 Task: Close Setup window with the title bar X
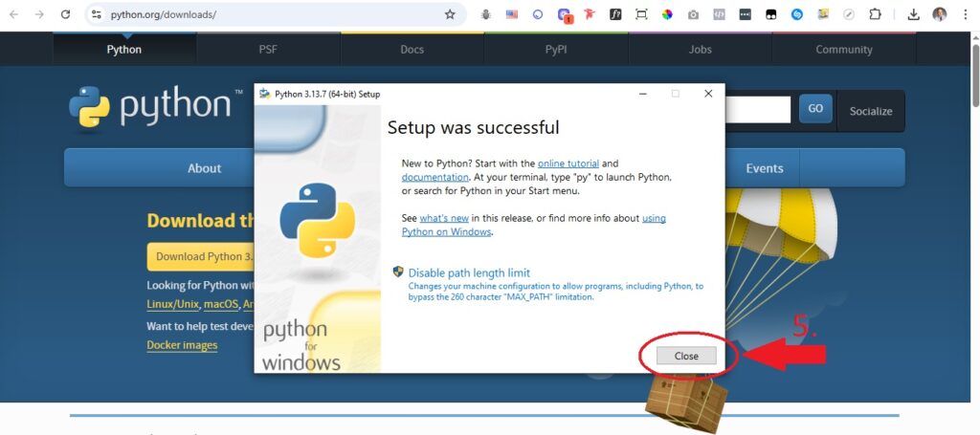[708, 94]
